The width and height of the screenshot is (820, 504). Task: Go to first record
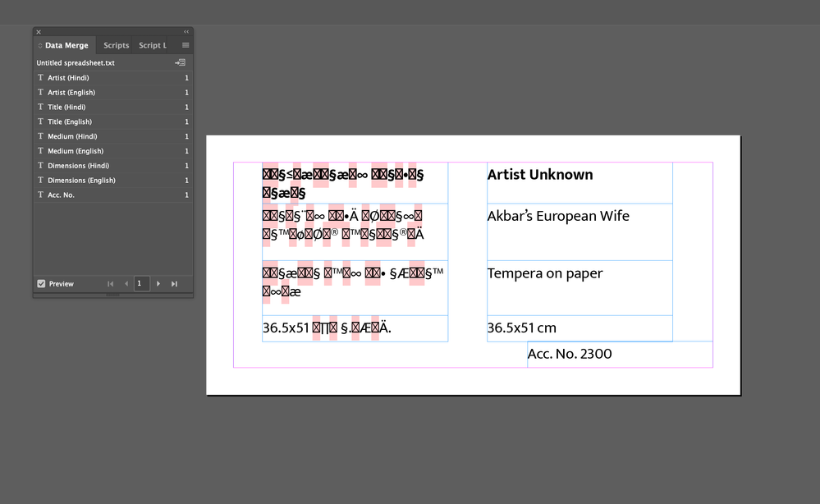[110, 284]
